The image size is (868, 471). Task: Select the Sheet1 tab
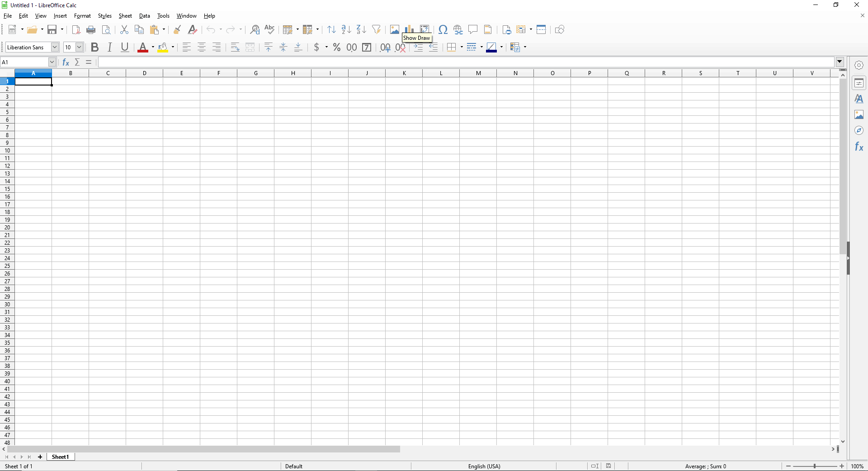60,457
